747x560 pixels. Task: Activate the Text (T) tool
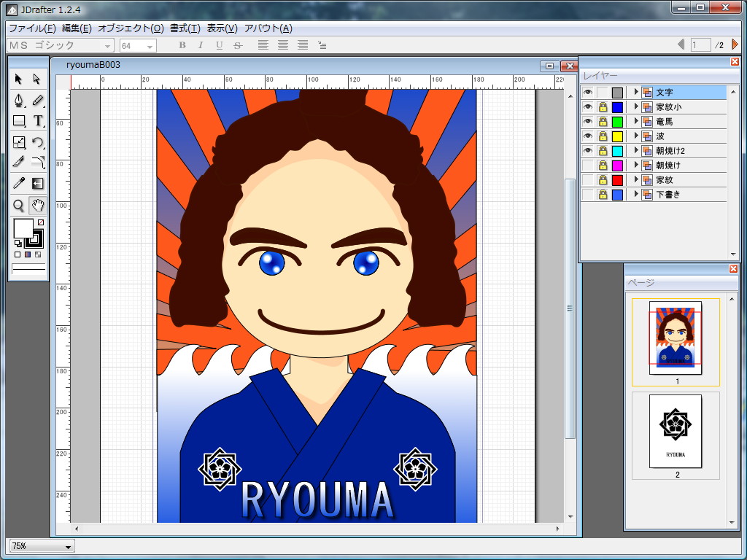point(38,121)
